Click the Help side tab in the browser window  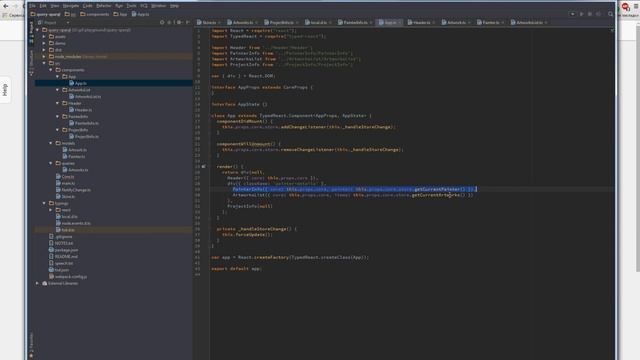tap(5, 90)
